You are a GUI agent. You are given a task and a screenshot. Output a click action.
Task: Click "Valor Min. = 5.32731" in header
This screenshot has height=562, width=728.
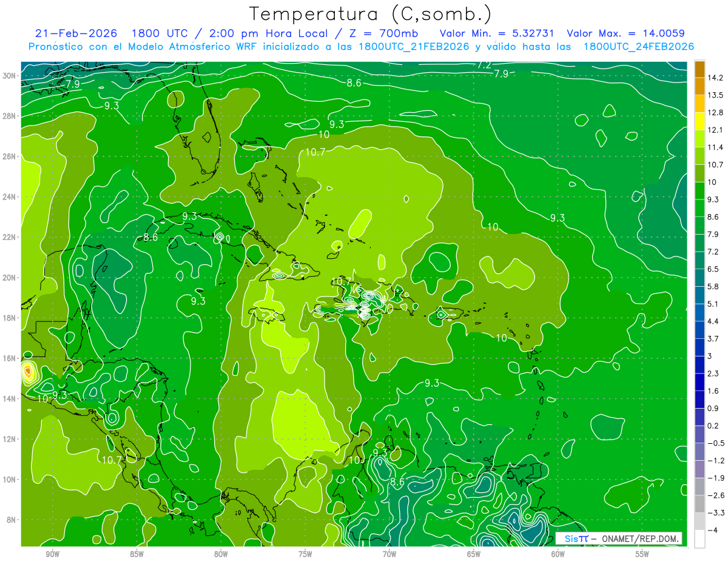[497, 33]
